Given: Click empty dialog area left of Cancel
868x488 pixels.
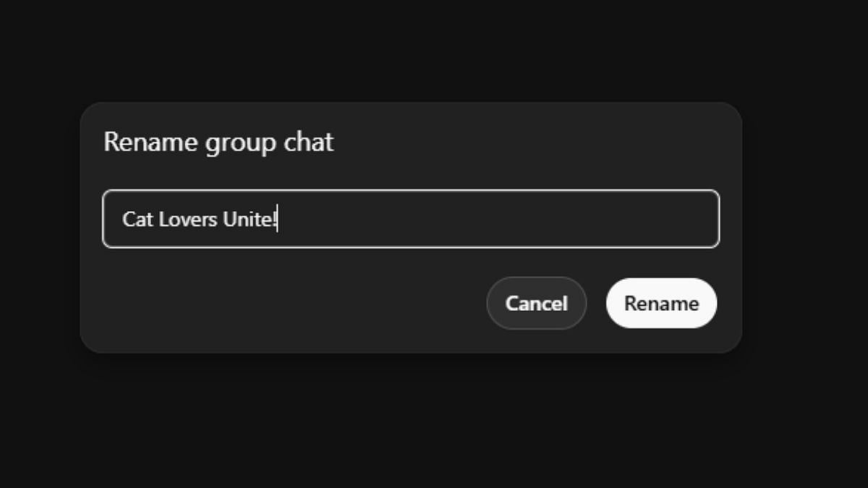Looking at the screenshot, I should pos(289,304).
